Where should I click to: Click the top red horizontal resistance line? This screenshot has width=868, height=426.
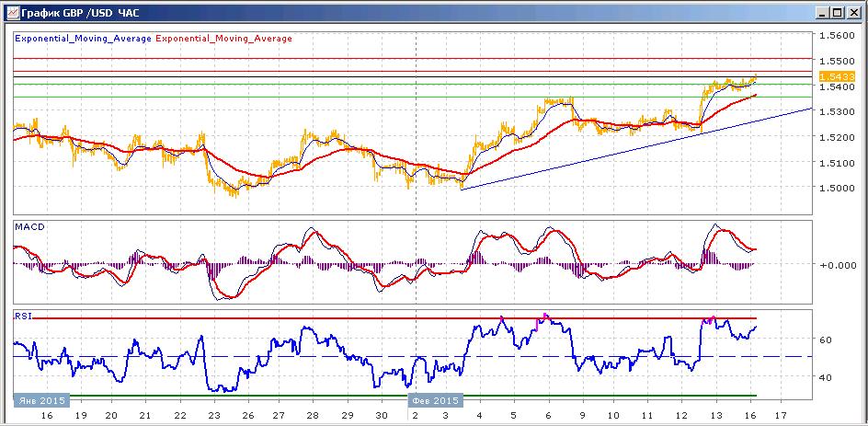[413, 58]
